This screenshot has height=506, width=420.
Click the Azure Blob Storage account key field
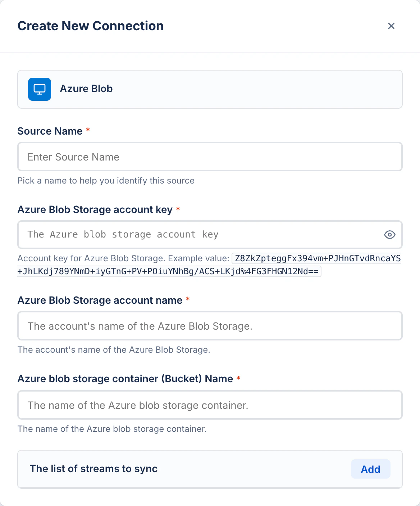pos(210,235)
